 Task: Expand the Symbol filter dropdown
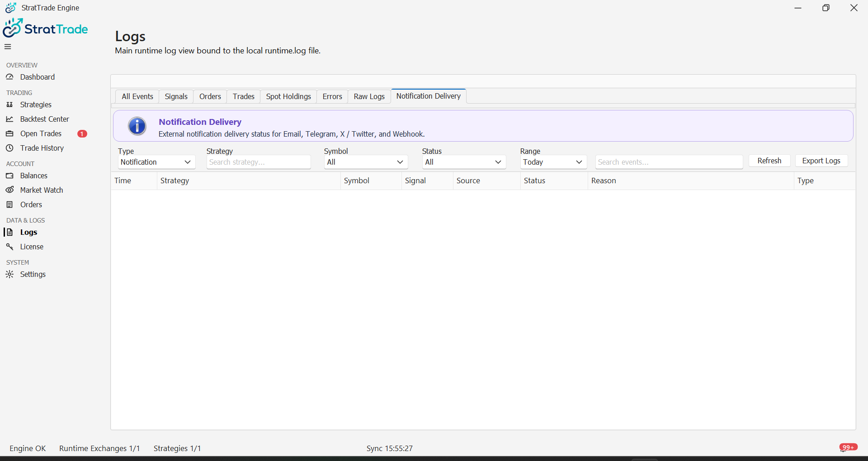366,162
